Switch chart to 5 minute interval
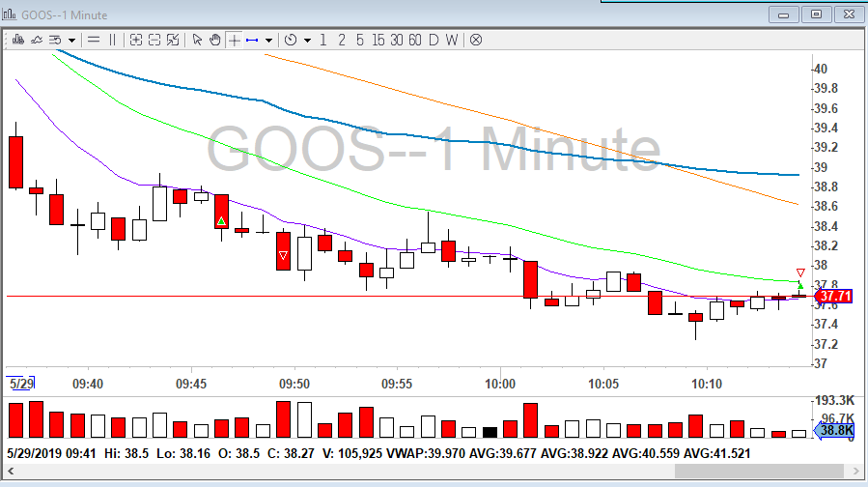The height and width of the screenshot is (487, 868). (x=360, y=40)
